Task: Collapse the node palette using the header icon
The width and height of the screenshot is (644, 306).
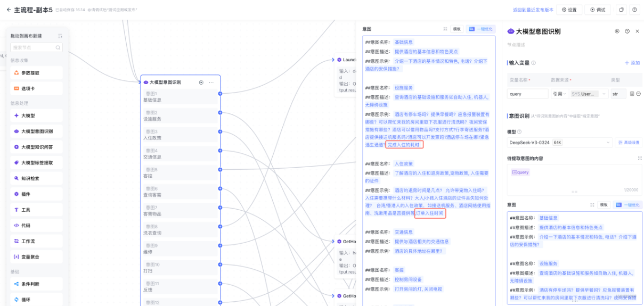Action: pyautogui.click(x=60, y=36)
